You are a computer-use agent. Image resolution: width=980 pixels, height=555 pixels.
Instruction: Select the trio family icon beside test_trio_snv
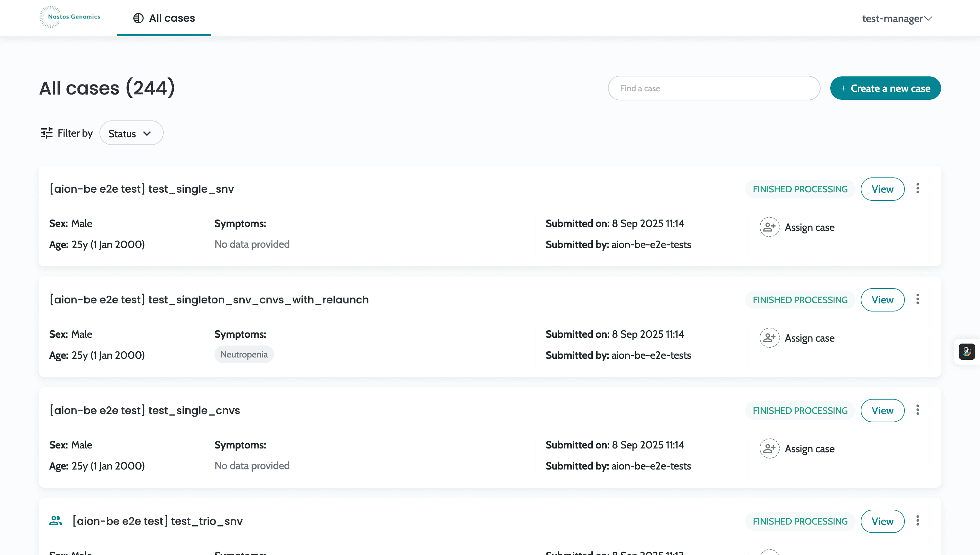56,520
